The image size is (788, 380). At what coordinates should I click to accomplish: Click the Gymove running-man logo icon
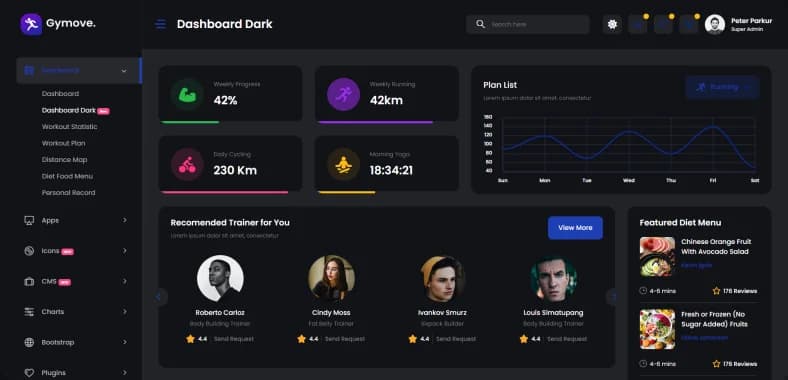31,24
